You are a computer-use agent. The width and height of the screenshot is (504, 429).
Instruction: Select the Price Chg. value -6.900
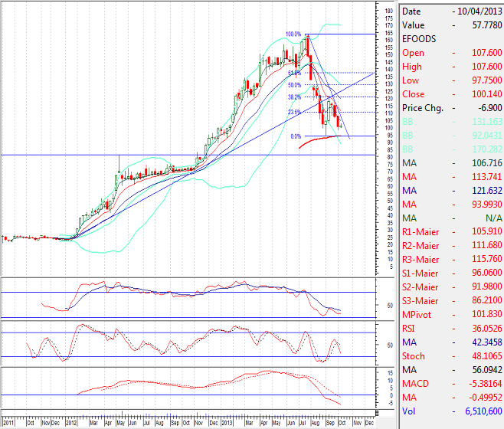pos(488,108)
